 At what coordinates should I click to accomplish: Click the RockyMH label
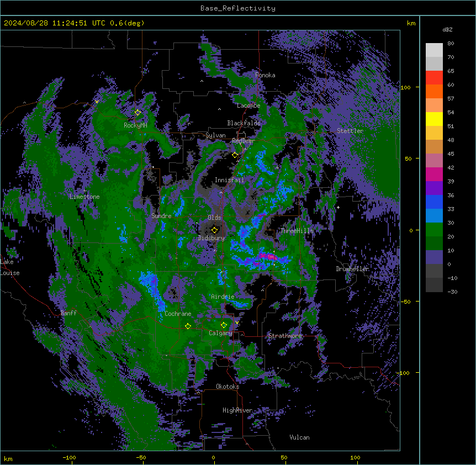click(135, 125)
